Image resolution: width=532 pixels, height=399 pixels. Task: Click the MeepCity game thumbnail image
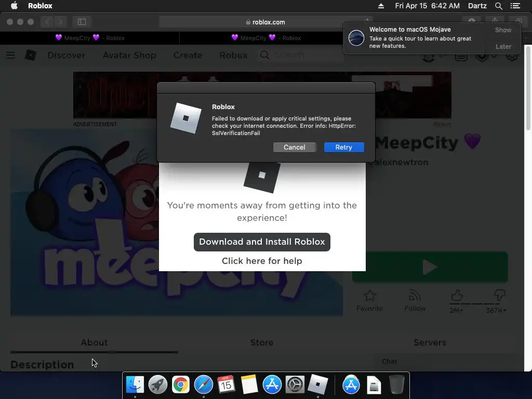[85, 222]
